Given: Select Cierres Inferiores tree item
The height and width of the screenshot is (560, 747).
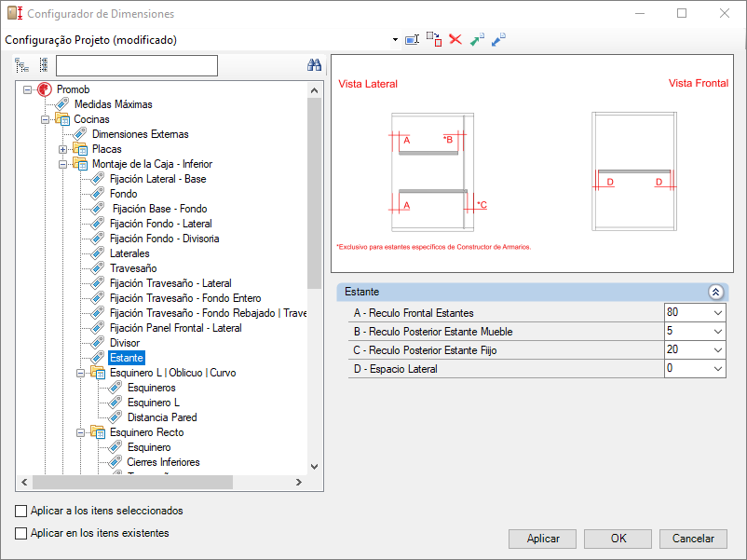Looking at the screenshot, I should click(163, 462).
